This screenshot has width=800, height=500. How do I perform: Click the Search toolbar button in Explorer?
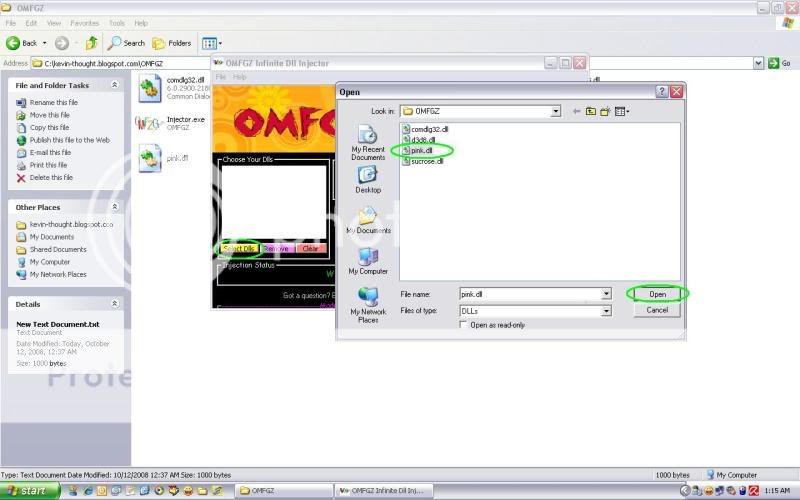[127, 43]
